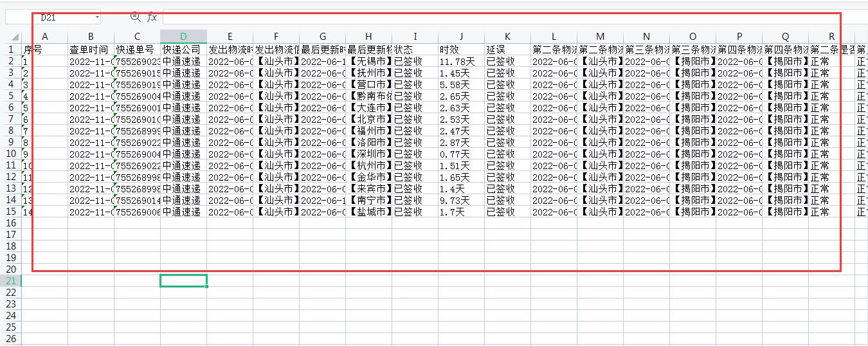Image resolution: width=868 pixels, height=346 pixels.
Task: Click the fx insert function icon
Action: (152, 17)
